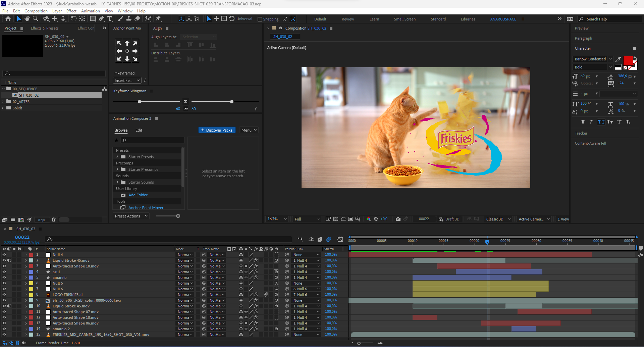The height and width of the screenshot is (347, 644).
Task: Open the Classic 3D renderer dropdown
Action: [x=498, y=219]
